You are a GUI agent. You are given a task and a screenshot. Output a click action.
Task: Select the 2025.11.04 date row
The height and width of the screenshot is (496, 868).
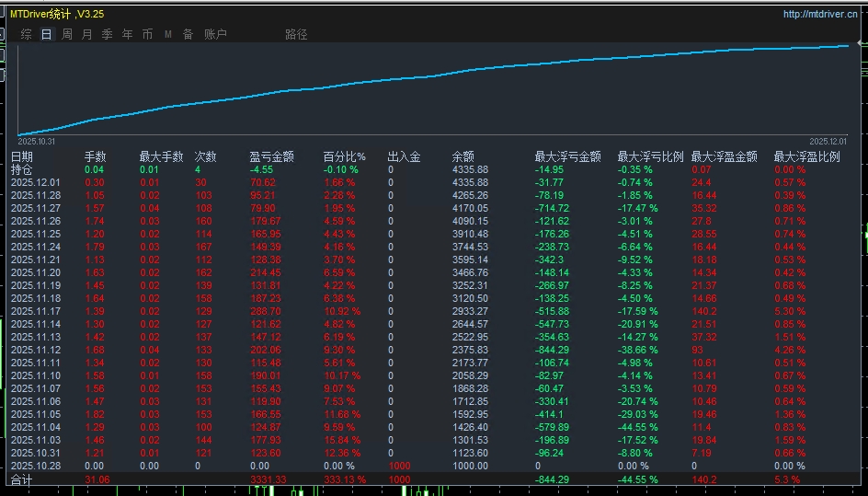[36, 427]
